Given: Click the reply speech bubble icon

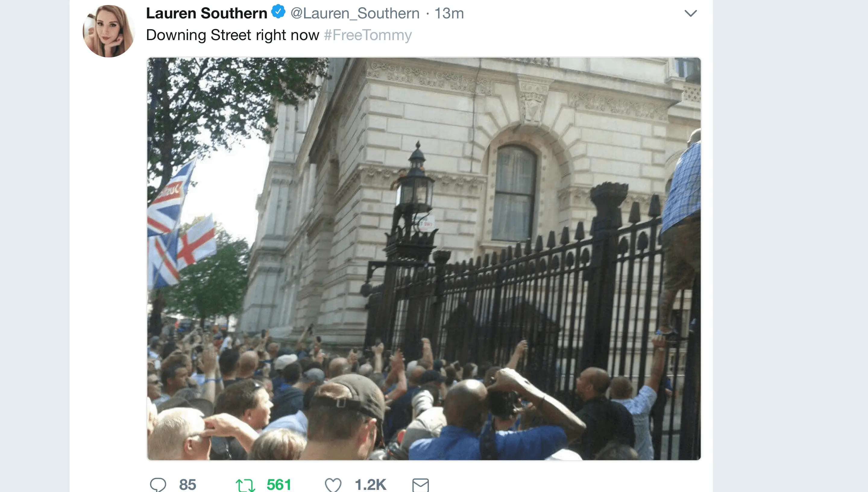Looking at the screenshot, I should coord(158,485).
